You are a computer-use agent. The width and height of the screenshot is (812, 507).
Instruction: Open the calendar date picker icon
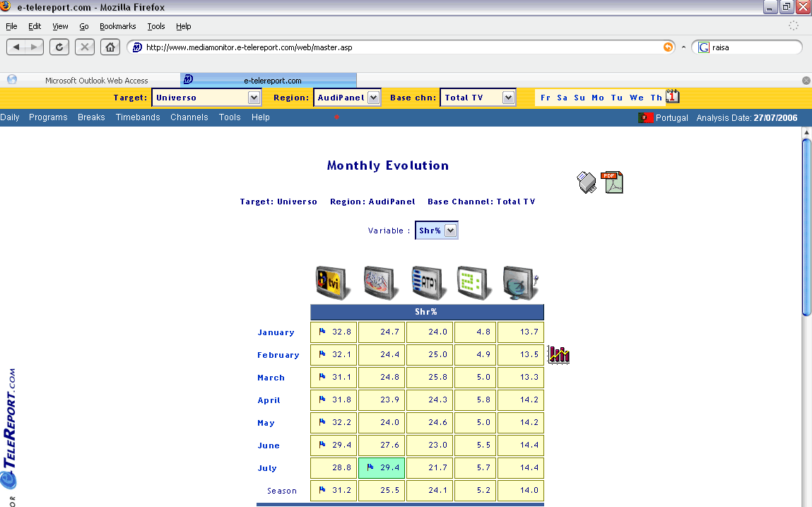pos(673,96)
